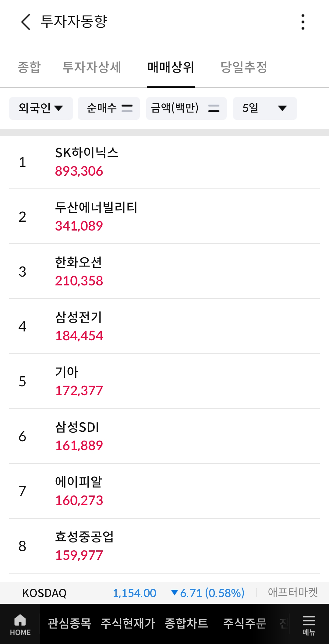Image resolution: width=329 pixels, height=644 pixels.
Task: Open 관심종목 in bottom bar
Action: (69, 624)
